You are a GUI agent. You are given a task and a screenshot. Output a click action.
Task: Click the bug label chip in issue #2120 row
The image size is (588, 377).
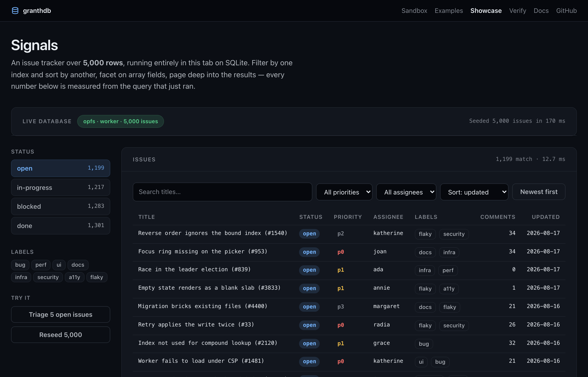click(x=424, y=344)
